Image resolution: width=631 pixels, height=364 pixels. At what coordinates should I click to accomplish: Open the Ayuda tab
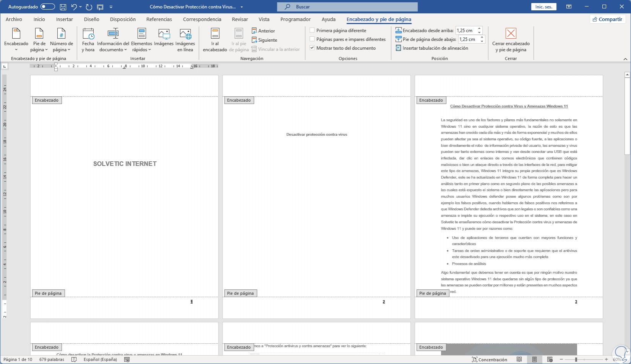329,19
